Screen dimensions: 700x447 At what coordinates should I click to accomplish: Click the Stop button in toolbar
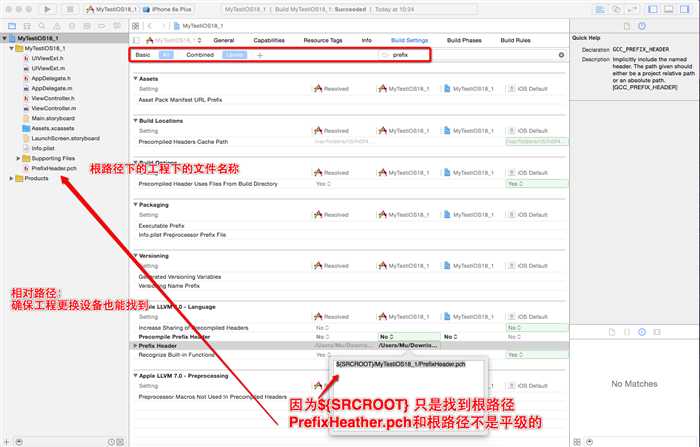[x=70, y=9]
